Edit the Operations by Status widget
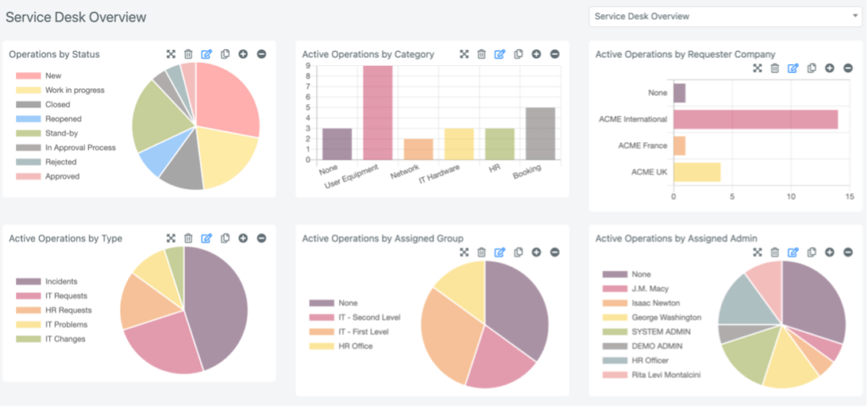This screenshot has height=409, width=868. click(x=207, y=54)
